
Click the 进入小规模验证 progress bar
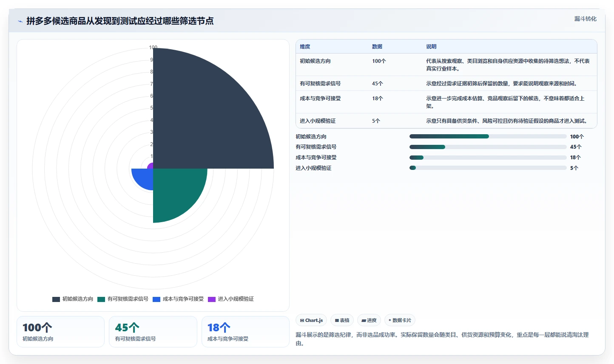[x=488, y=168]
